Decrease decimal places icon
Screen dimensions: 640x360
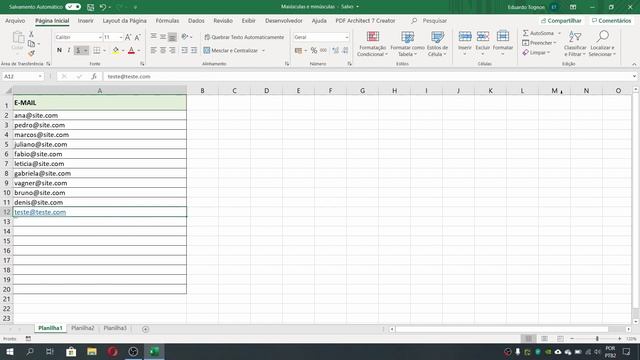tap(345, 50)
